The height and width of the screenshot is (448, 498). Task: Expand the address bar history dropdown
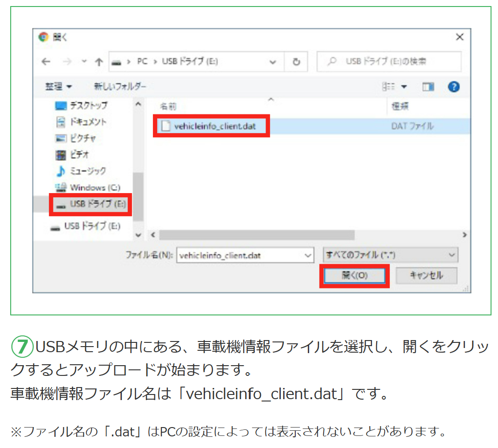pos(273,62)
